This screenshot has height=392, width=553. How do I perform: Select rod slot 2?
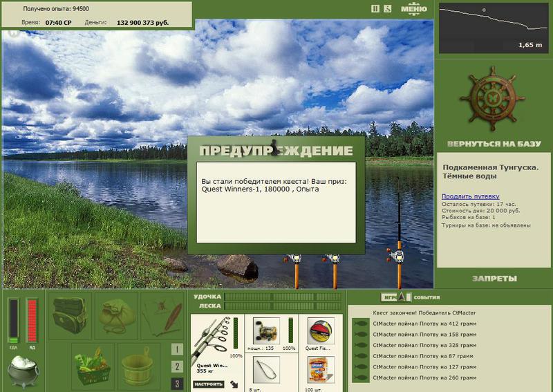click(x=177, y=366)
